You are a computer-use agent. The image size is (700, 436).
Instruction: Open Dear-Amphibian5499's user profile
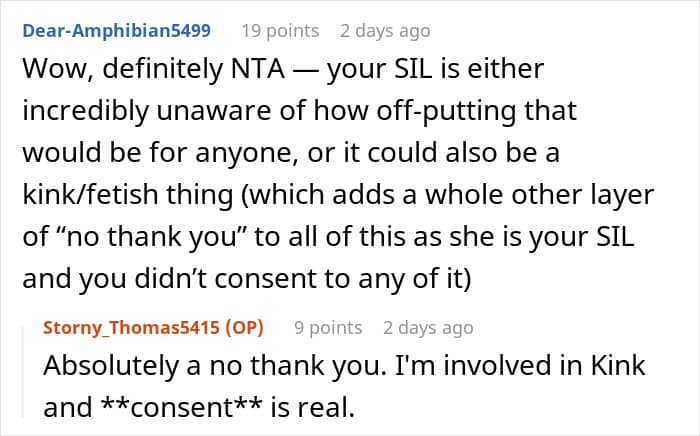click(117, 31)
